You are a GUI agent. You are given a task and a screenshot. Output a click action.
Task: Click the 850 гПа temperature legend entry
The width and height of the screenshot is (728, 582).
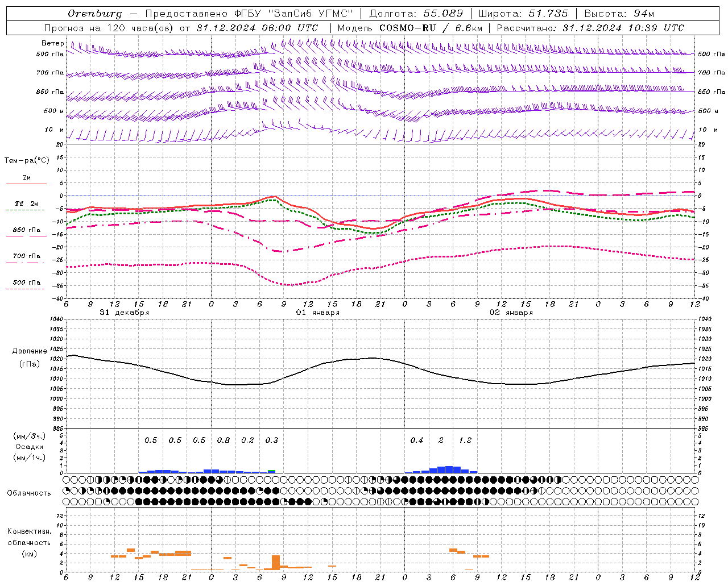point(26,230)
